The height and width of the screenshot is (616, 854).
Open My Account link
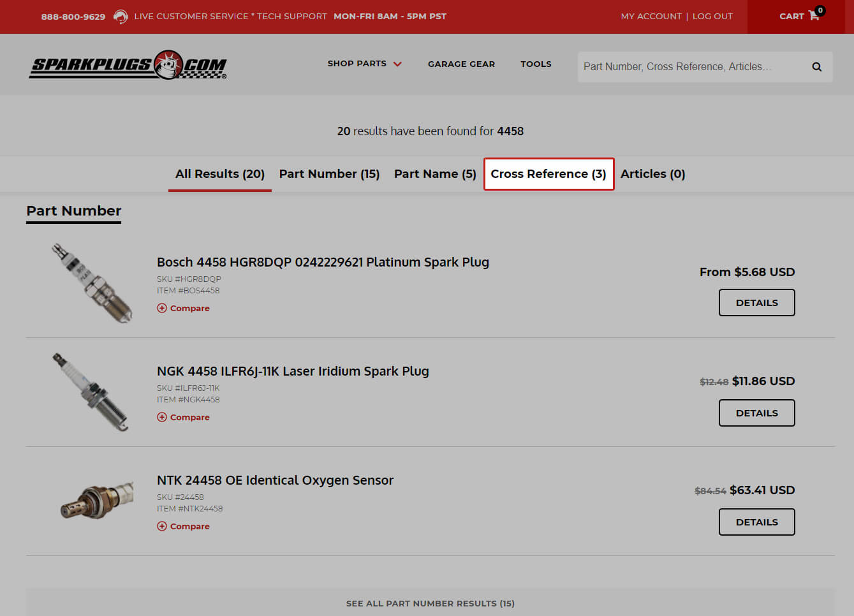(x=651, y=16)
